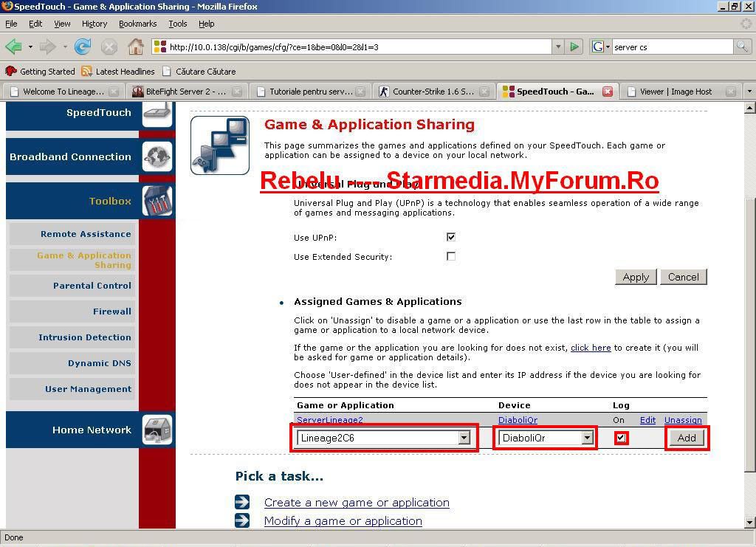This screenshot has height=547, width=756.
Task: Open the Tools menu
Action: pos(177,24)
